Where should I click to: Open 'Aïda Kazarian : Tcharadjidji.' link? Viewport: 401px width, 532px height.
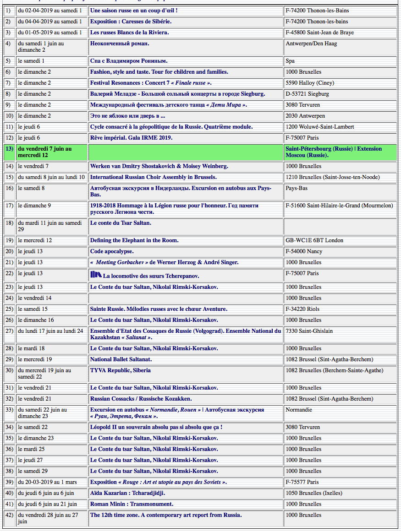(128, 493)
